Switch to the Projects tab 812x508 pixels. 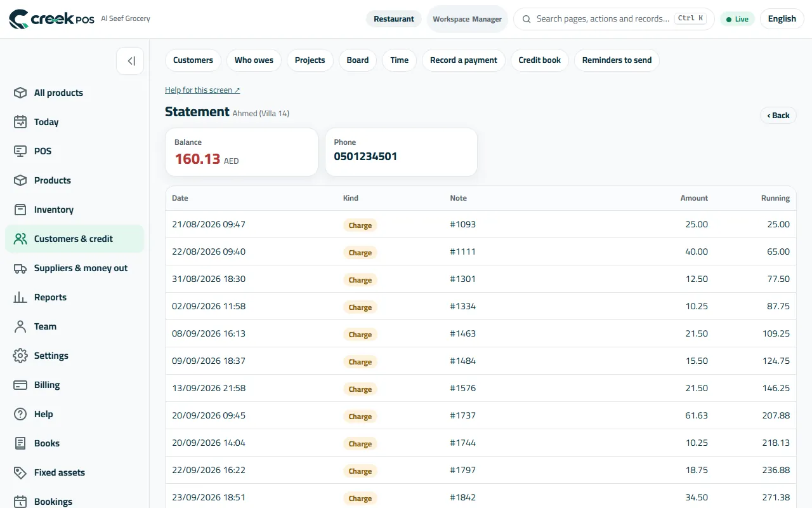coord(310,60)
